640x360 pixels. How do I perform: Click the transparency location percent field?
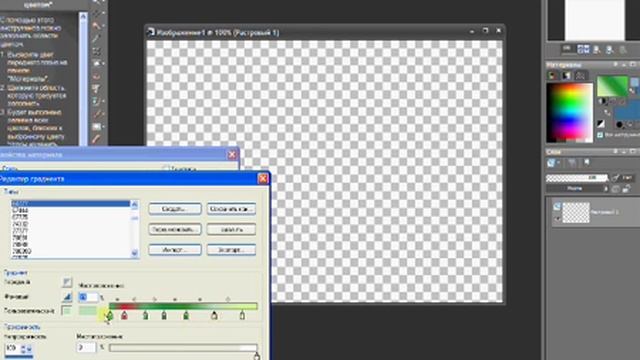pos(86,347)
